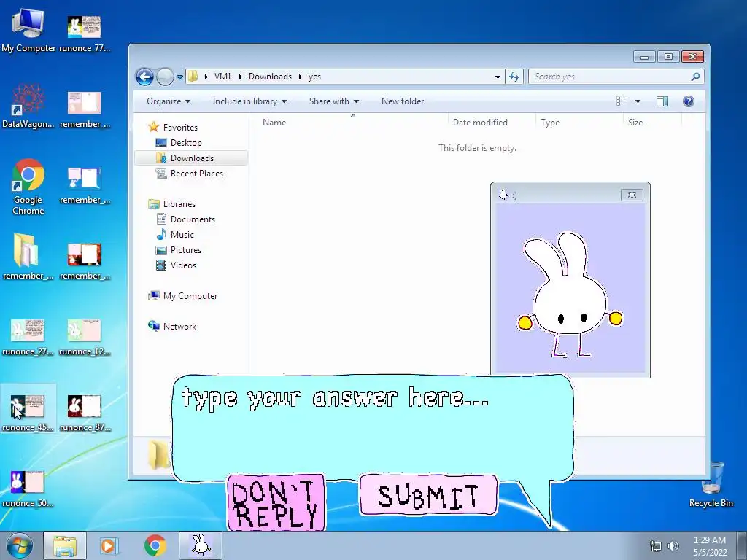Image resolution: width=747 pixels, height=560 pixels.
Task: Open the recent pages dropdown arrow
Action: [179, 77]
